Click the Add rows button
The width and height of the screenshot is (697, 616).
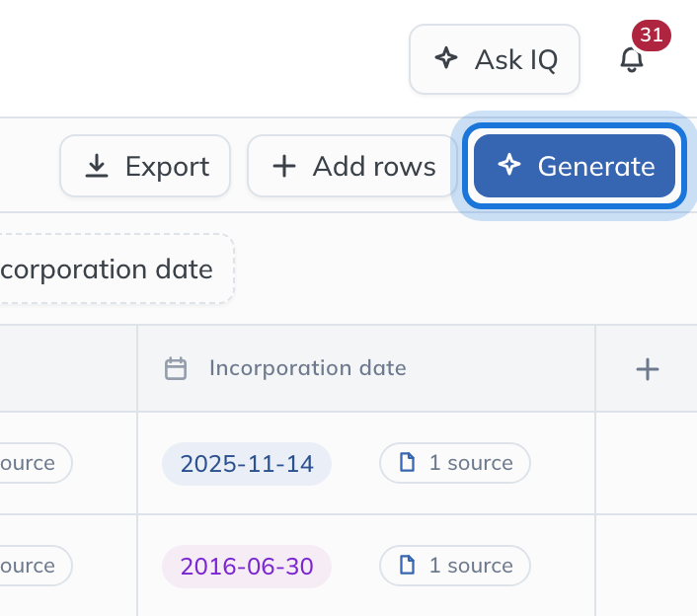(x=352, y=166)
